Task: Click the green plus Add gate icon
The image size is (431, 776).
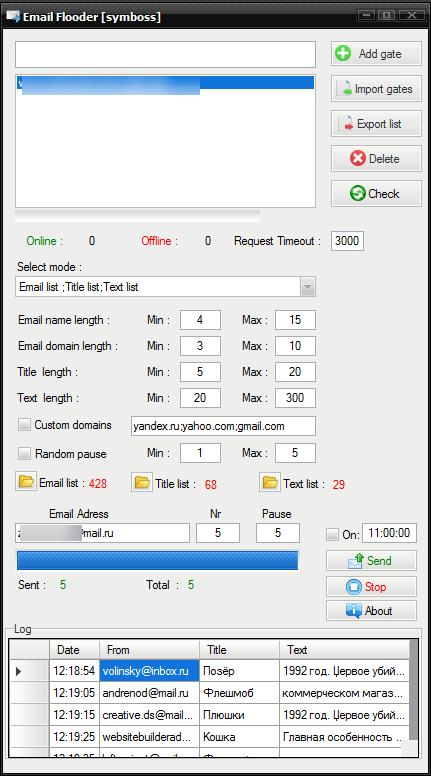Action: (343, 53)
